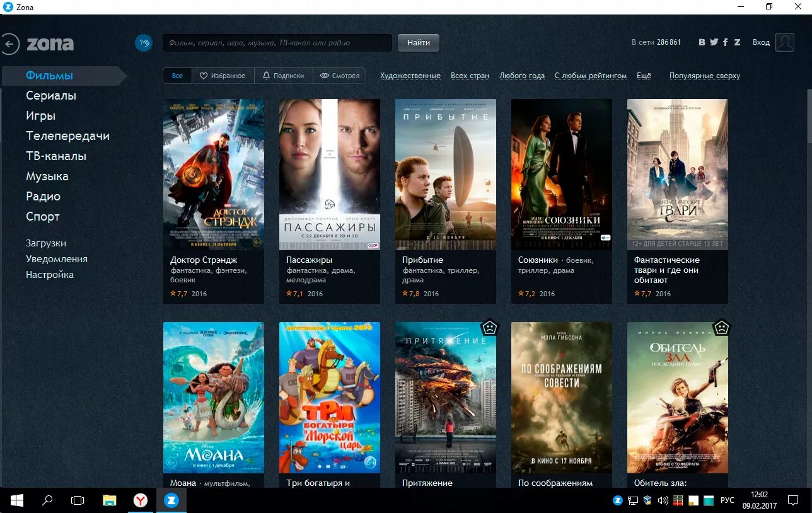Open Фантастические твари movie poster
812x513 pixels.
[x=678, y=175]
